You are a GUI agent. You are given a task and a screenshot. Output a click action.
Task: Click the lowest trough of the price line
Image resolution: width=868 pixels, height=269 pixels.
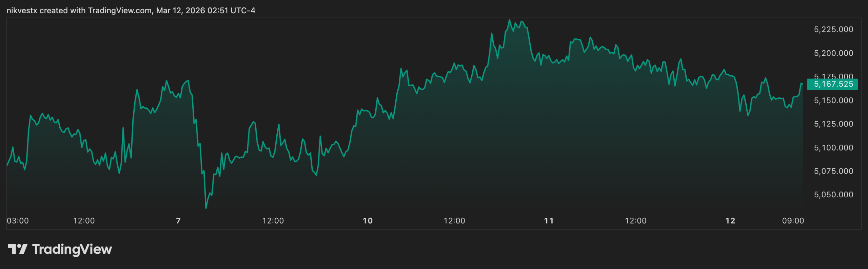(x=206, y=208)
